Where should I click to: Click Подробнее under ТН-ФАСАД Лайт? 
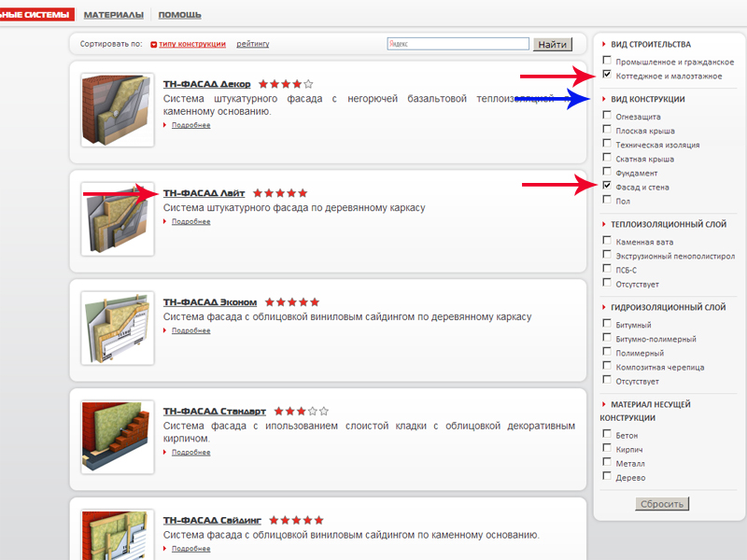190,221
